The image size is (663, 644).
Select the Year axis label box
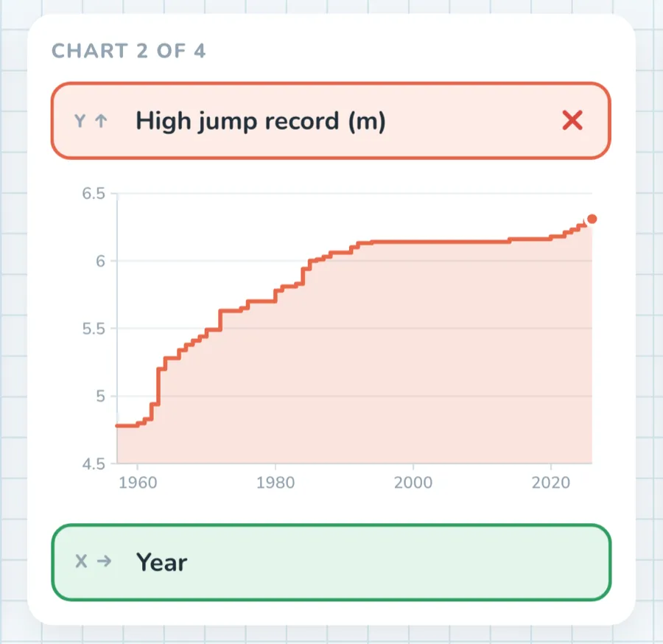(x=331, y=562)
